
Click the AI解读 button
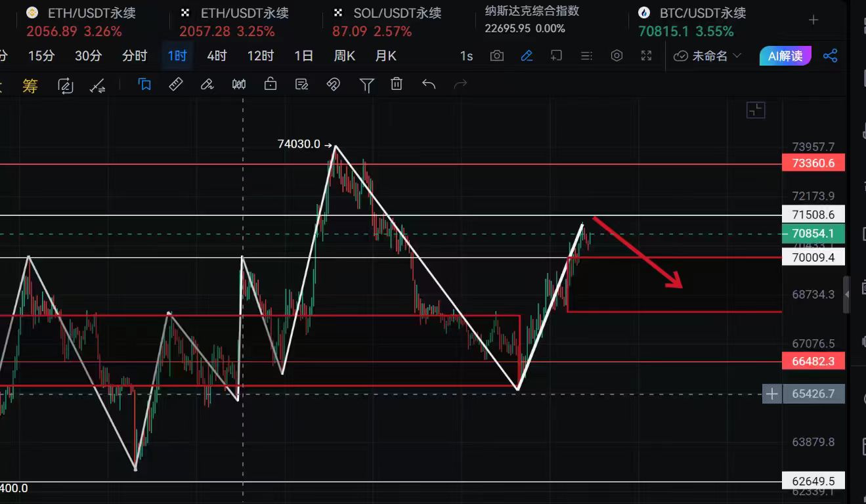coord(785,56)
